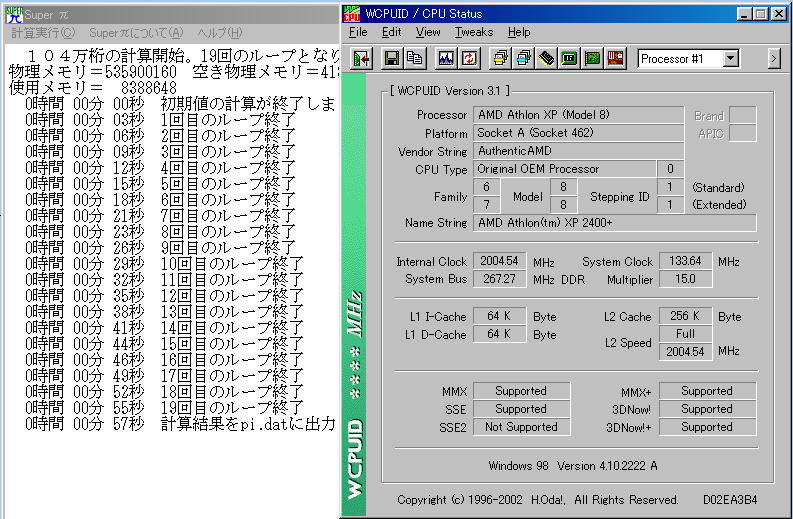The width and height of the screenshot is (793, 519).
Task: Click the green PCI card icon
Action: click(592, 59)
